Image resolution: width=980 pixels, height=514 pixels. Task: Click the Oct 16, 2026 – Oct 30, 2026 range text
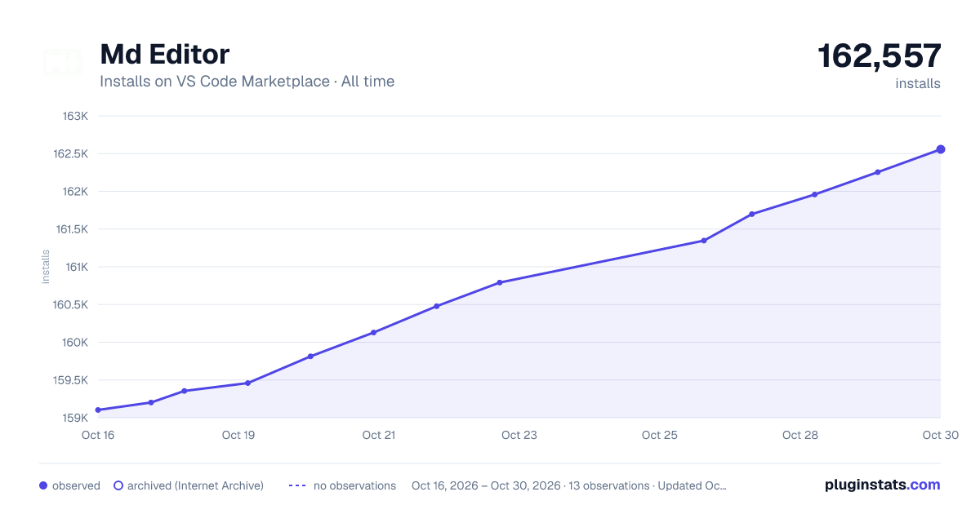click(x=486, y=485)
